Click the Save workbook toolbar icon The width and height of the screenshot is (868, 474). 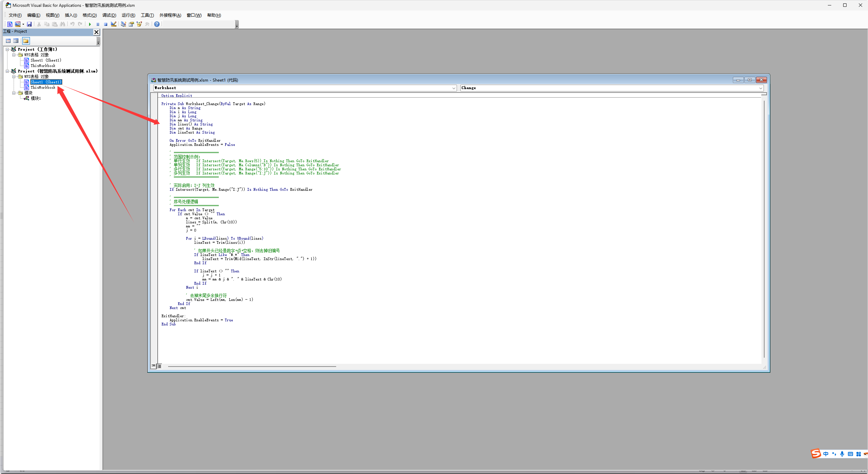[x=29, y=24]
